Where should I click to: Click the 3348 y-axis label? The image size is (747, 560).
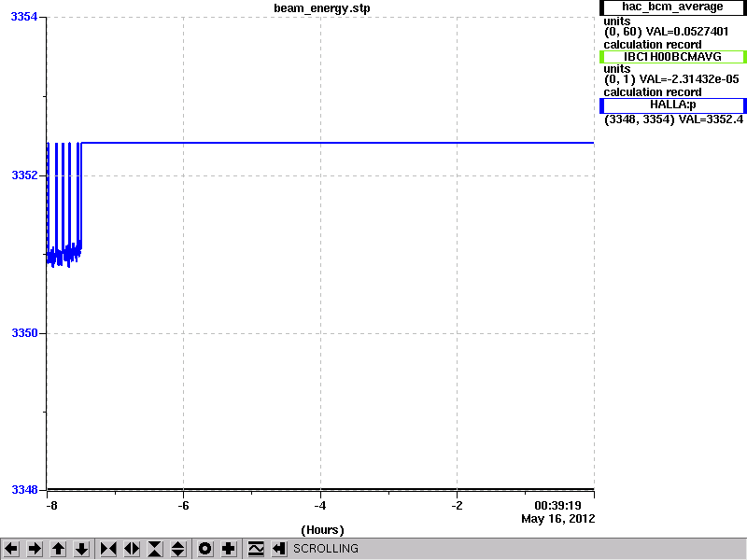pos(24,489)
